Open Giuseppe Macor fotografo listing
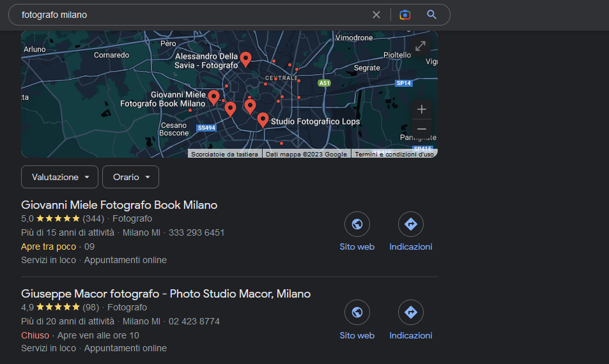The height and width of the screenshot is (364, 609). pyautogui.click(x=166, y=294)
